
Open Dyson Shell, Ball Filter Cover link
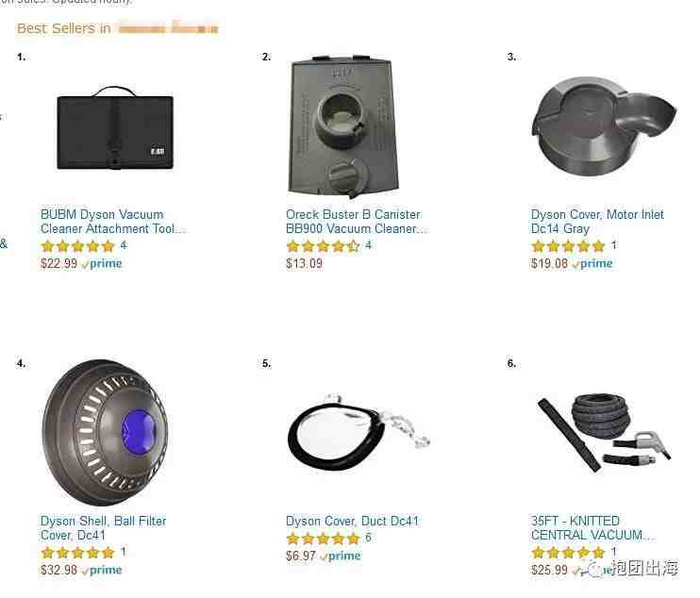[x=103, y=528]
